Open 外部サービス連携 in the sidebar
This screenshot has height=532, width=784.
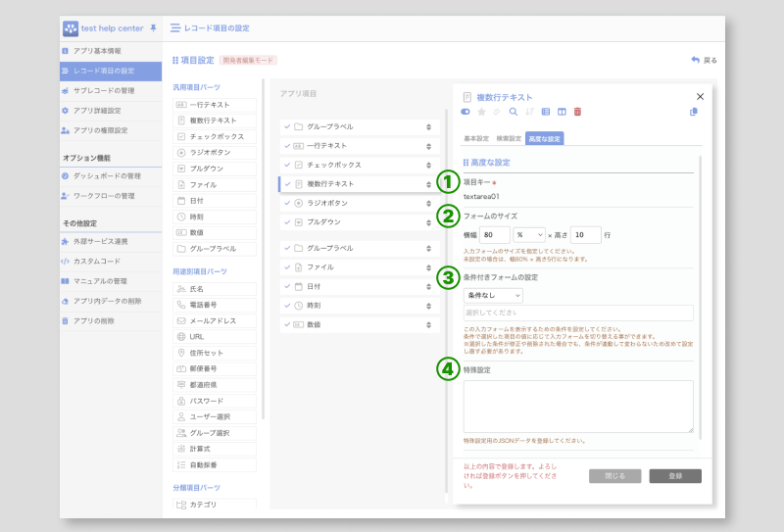pos(111,241)
